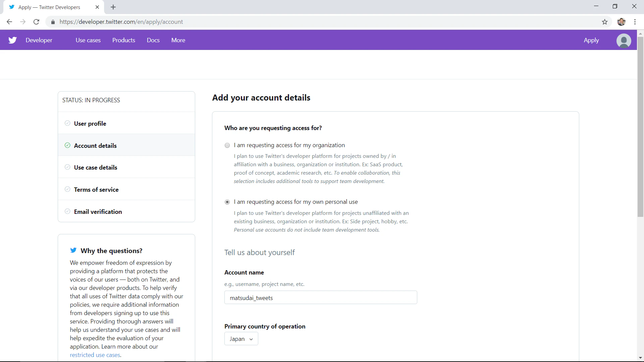Viewport: 644px width, 362px height.
Task: Click 'I am requesting access for my own personal use' label
Action: tap(296, 202)
